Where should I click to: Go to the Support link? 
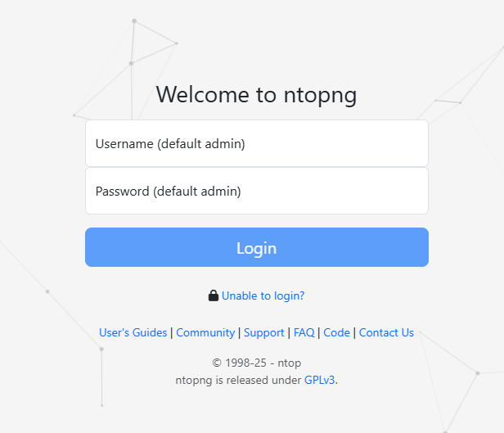pos(264,332)
